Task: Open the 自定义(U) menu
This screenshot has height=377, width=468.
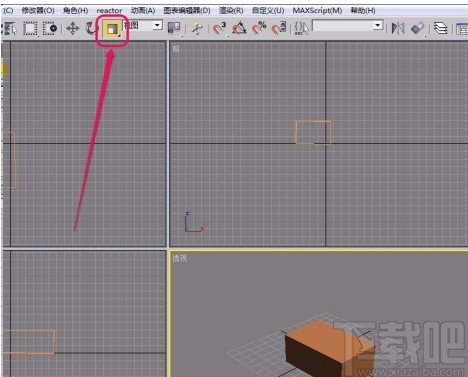Action: point(268,10)
